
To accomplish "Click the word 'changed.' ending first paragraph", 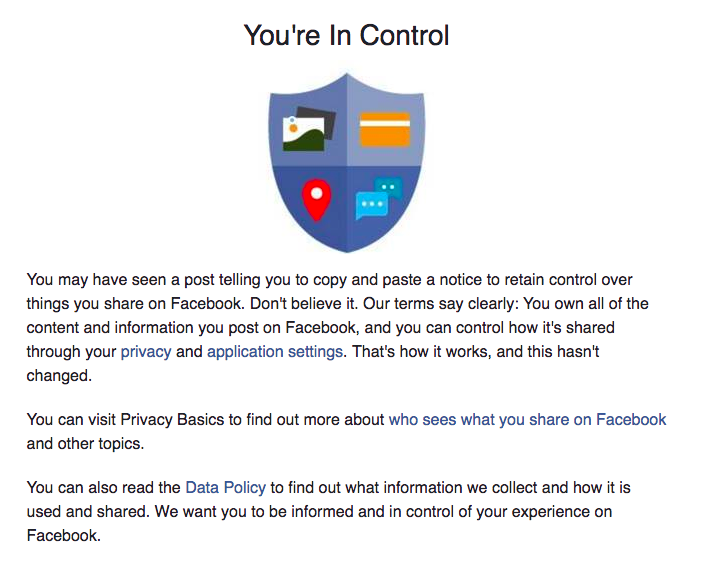I will [x=59, y=376].
